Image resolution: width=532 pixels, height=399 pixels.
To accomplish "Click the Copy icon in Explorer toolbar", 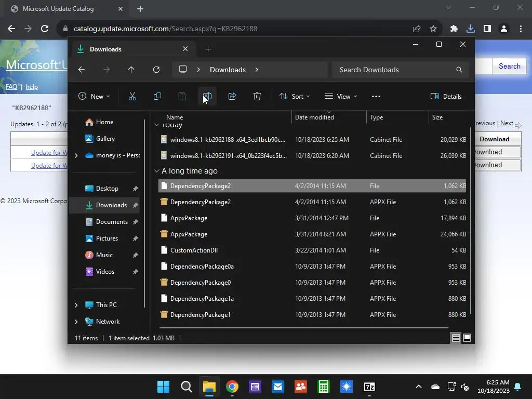I will (157, 96).
